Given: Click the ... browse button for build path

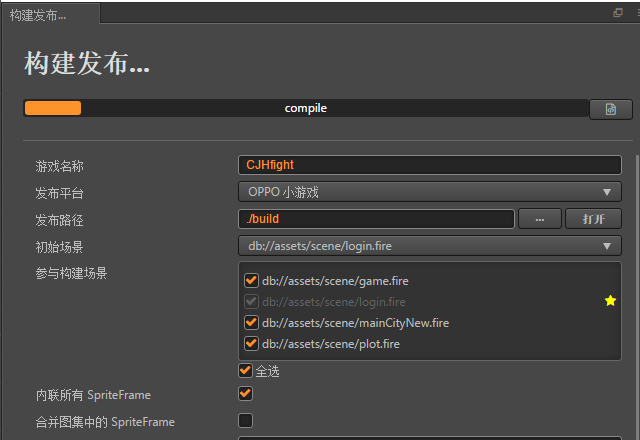Looking at the screenshot, I should (540, 219).
